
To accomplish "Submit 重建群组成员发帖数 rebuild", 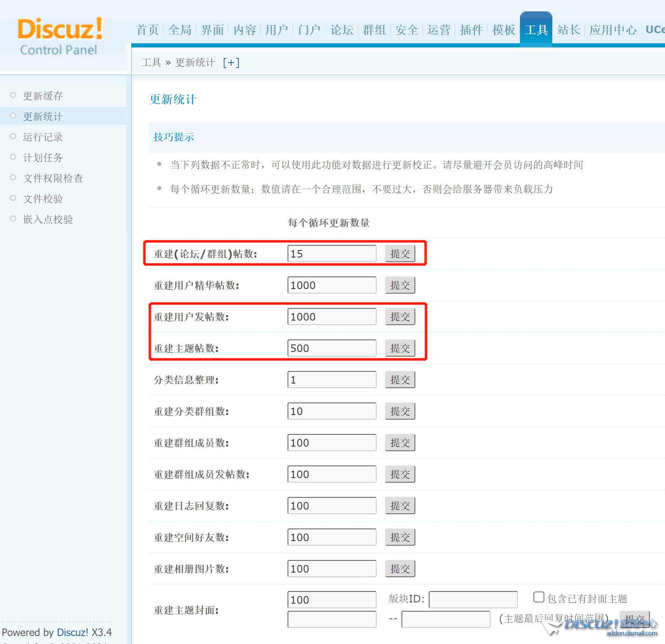I will tap(400, 474).
